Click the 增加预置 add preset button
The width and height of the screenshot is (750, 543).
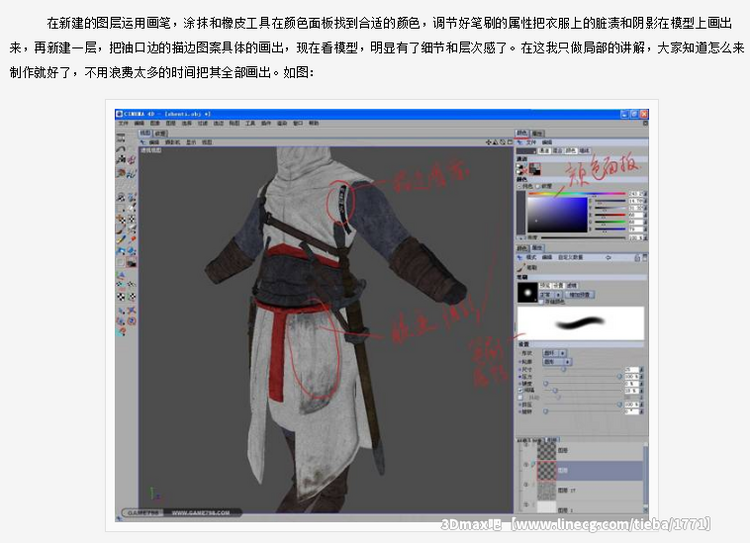pos(580,294)
